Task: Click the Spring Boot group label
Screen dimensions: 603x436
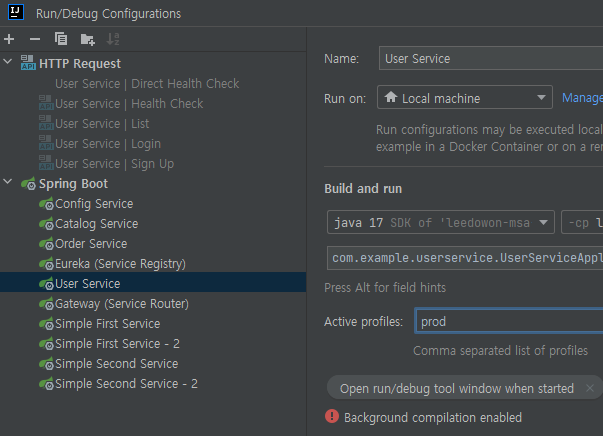Action: 73,184
